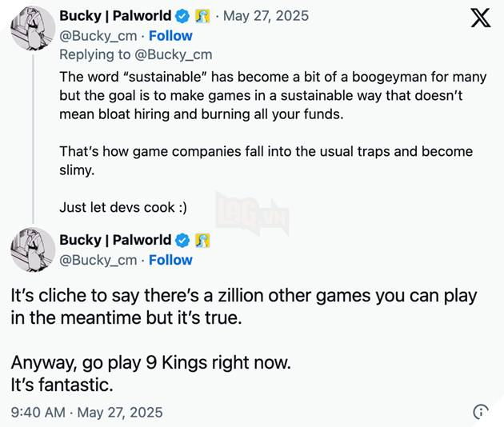
Task: Open the bottom tweet's "Bucky | Palworld" name
Action: (x=115, y=240)
